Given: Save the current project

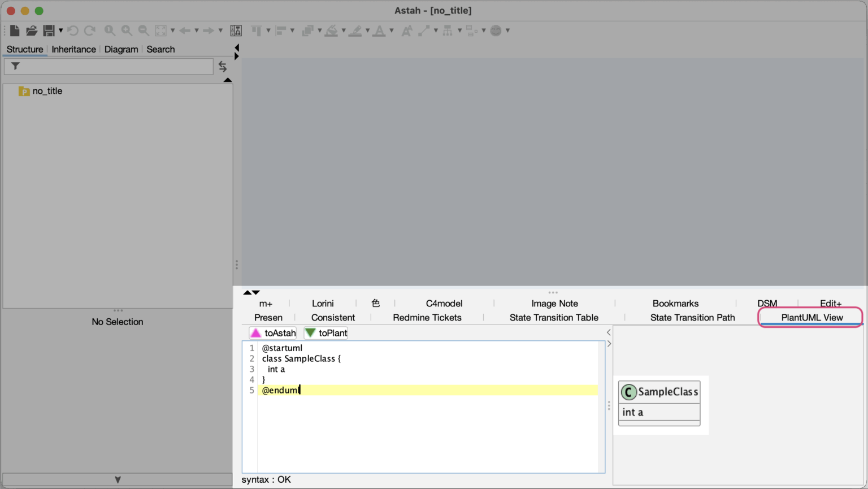Looking at the screenshot, I should pyautogui.click(x=50, y=31).
